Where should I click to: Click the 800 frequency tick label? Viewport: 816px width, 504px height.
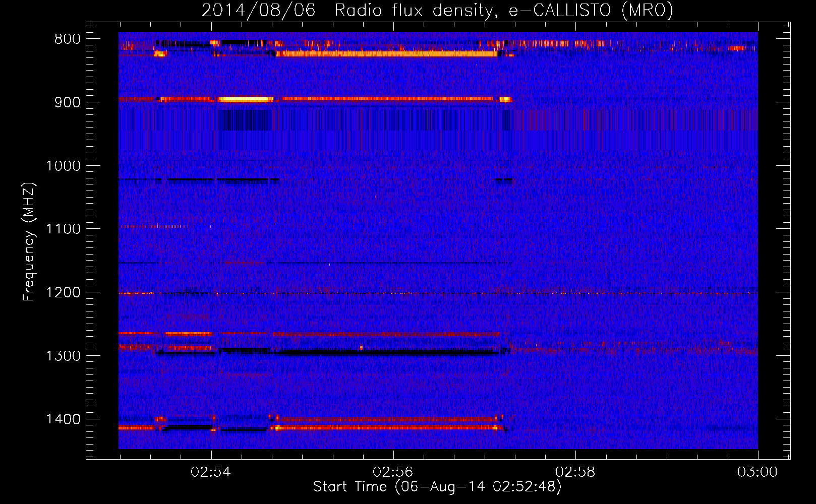click(x=68, y=39)
